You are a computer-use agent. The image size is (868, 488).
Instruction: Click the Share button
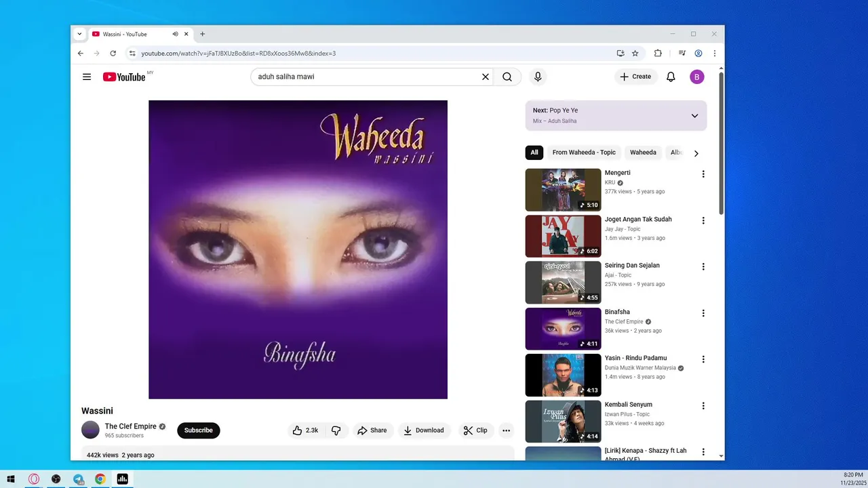pos(372,430)
